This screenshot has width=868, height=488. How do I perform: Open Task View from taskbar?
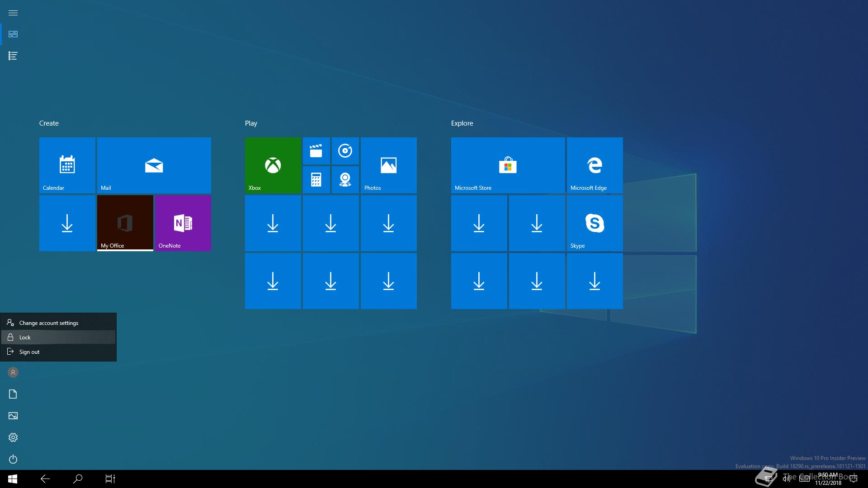point(110,479)
